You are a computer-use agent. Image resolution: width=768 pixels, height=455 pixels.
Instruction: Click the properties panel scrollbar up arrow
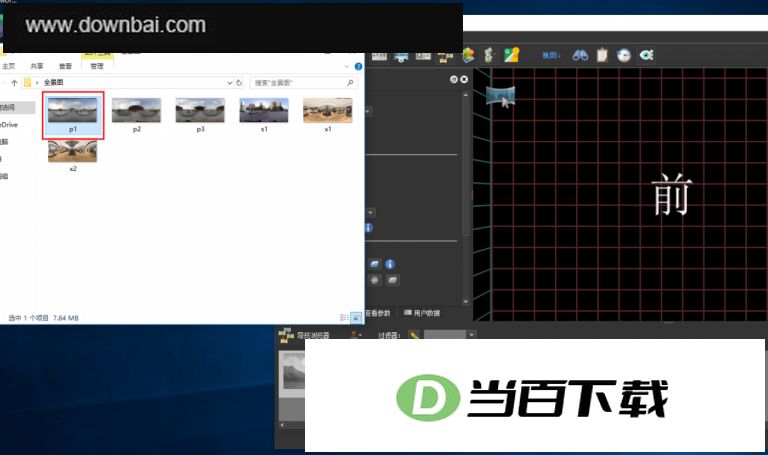click(x=465, y=95)
